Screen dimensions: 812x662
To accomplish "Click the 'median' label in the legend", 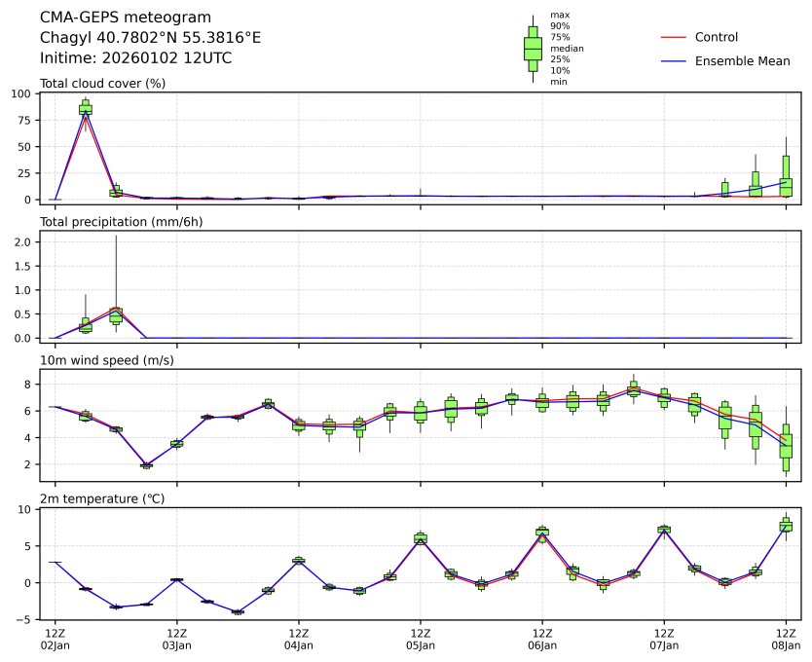I will 567,48.
